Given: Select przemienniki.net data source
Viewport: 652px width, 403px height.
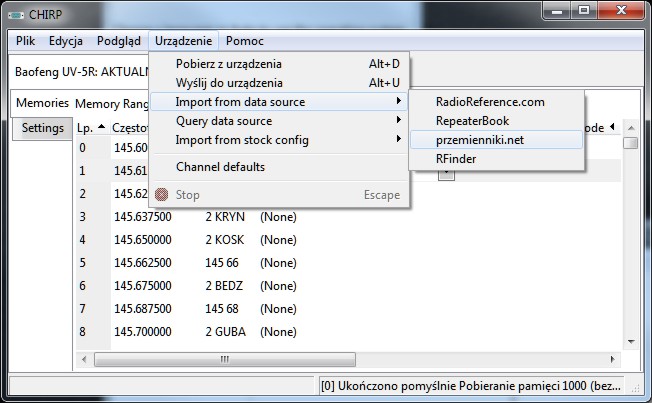Looking at the screenshot, I should point(496,140).
